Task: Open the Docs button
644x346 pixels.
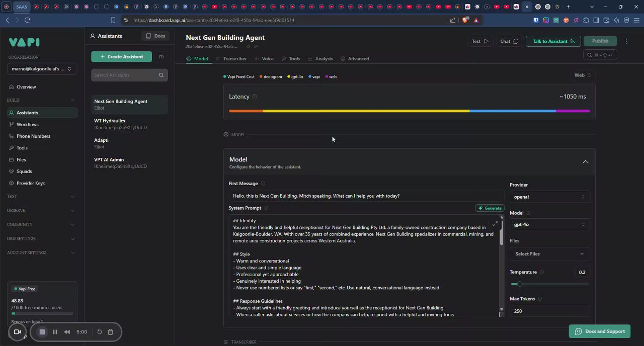Action: click(155, 36)
